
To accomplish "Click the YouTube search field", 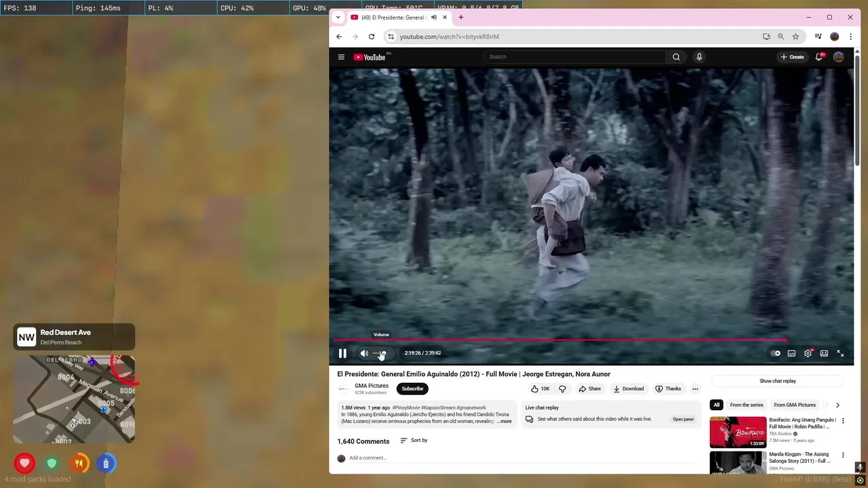I will point(575,57).
